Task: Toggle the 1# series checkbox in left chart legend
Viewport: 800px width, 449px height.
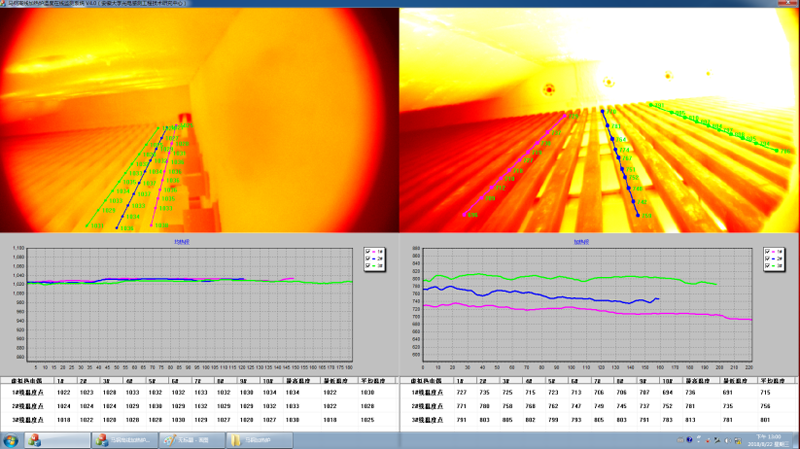Action: point(368,251)
